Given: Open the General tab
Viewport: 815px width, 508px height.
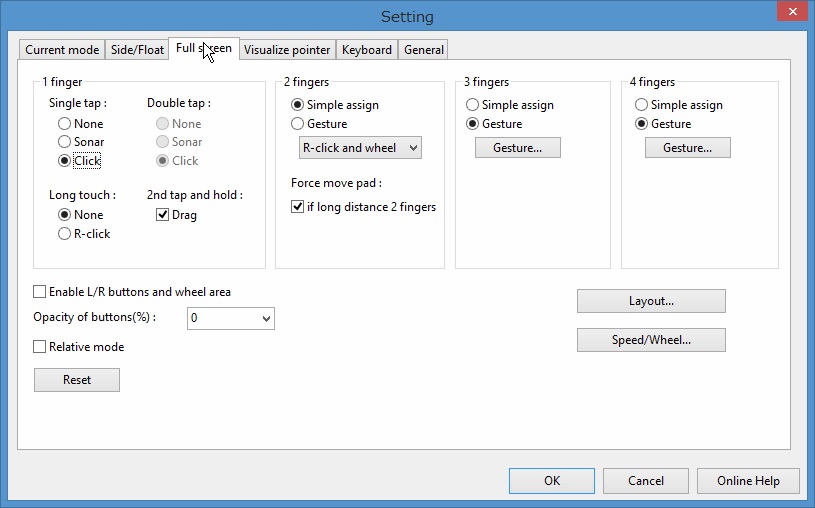Looking at the screenshot, I should 424,50.
